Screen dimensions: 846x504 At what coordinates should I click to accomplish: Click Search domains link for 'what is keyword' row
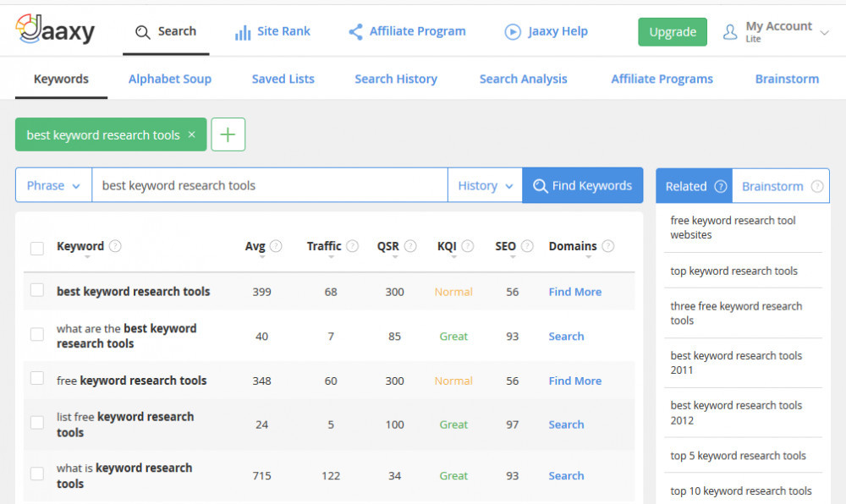(567, 476)
